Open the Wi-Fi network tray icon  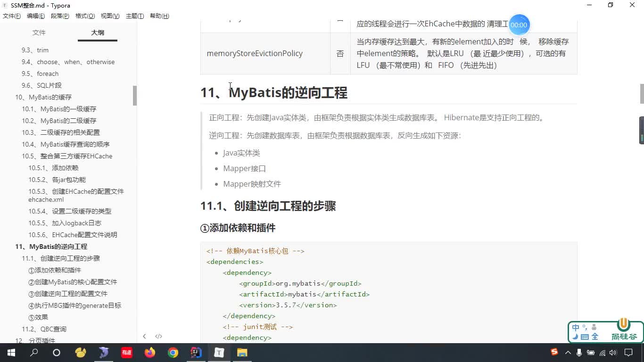(x=602, y=353)
